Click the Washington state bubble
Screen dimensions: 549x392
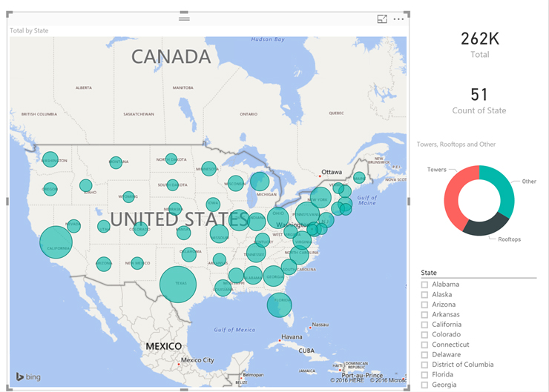click(x=50, y=159)
